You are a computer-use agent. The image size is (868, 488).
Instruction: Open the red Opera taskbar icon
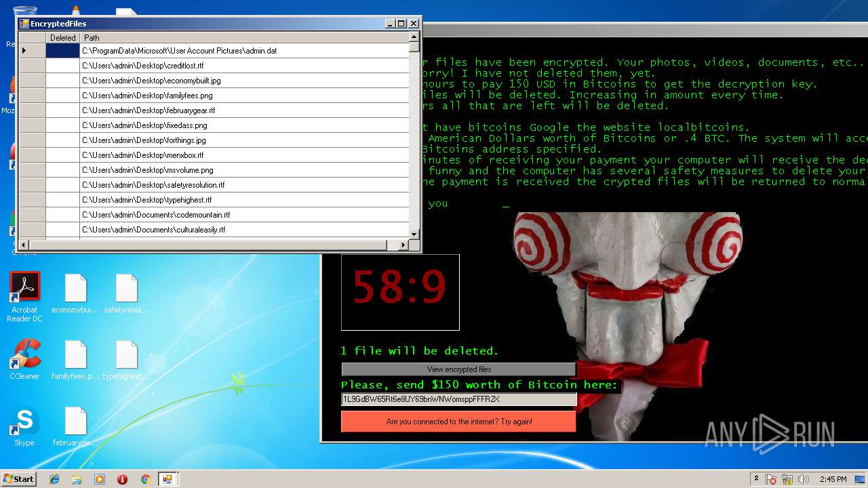coord(122,479)
